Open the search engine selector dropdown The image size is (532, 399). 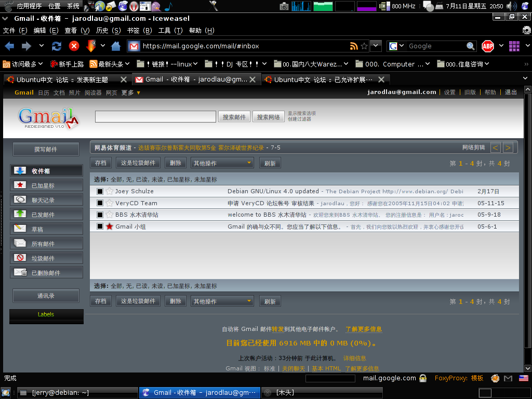click(x=396, y=46)
